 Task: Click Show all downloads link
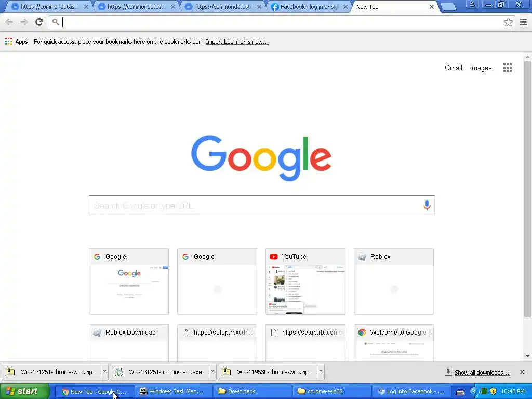[x=482, y=372]
